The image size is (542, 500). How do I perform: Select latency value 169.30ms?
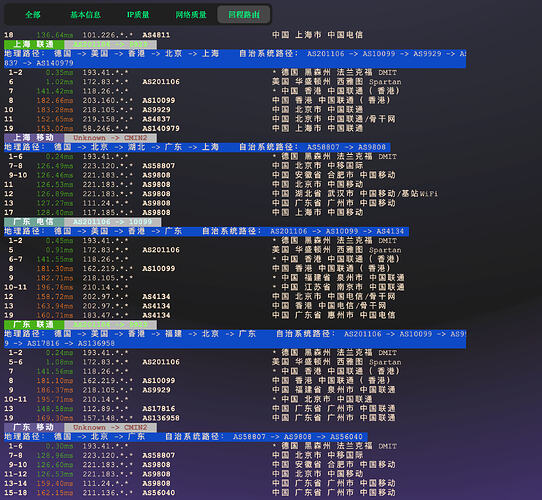55,418
